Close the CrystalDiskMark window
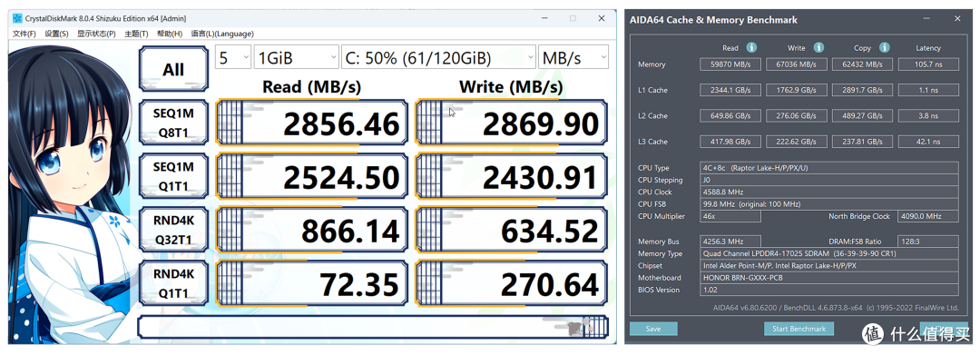Viewport: 980px width, 355px height. point(602,19)
